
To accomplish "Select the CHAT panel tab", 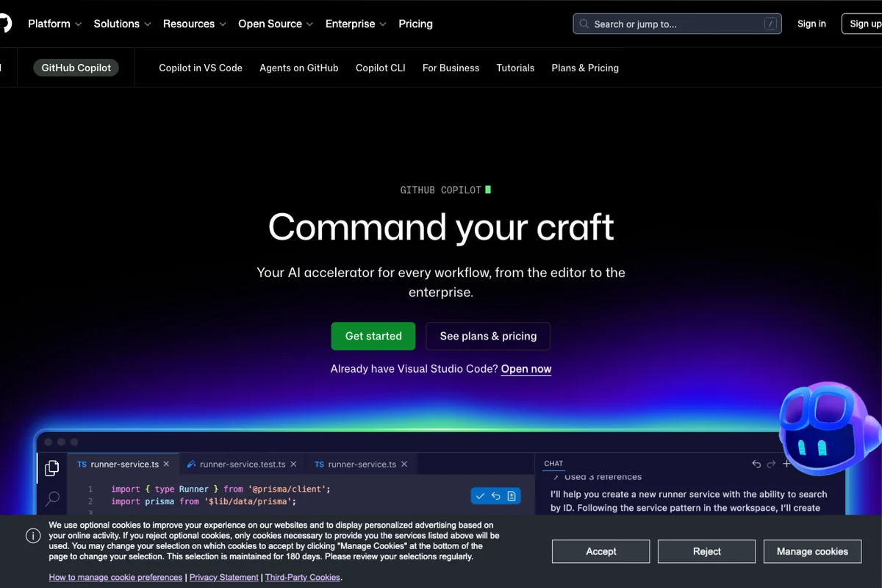I will click(x=553, y=464).
